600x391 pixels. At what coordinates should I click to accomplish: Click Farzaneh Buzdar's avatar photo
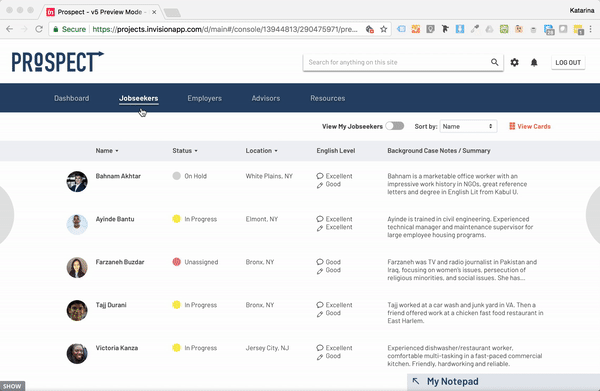(77, 267)
